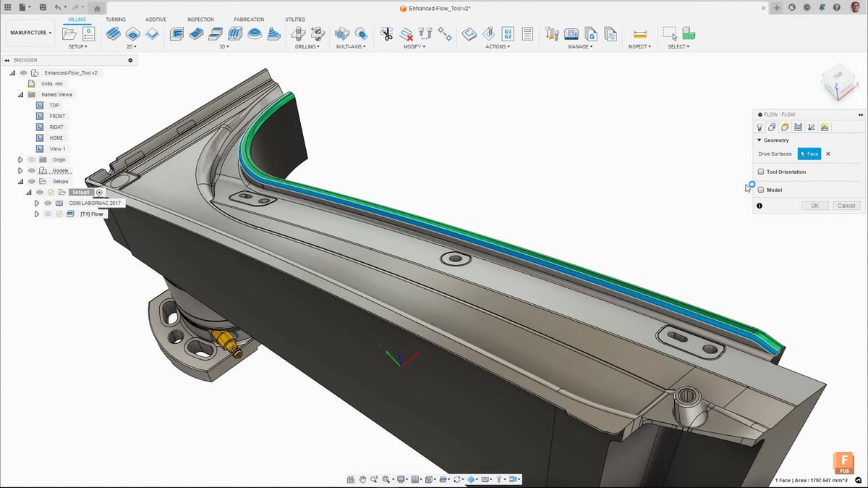
Task: Expand the [T1] Flow operation node
Action: click(x=37, y=214)
